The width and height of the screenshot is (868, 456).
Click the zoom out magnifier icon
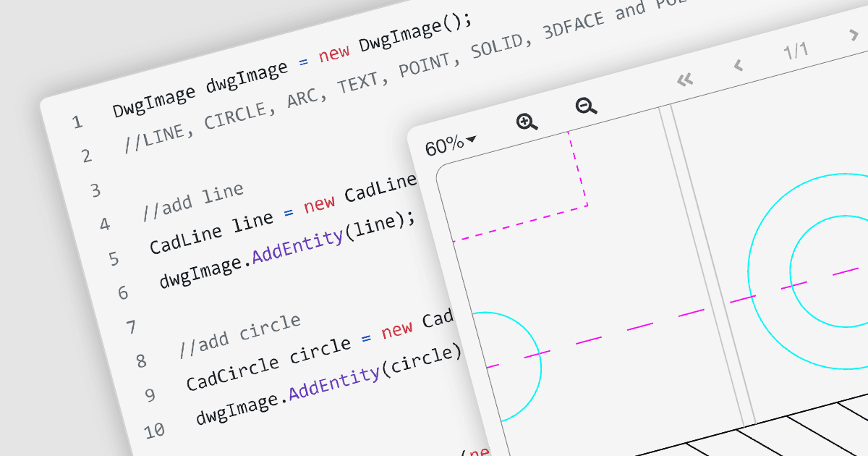pyautogui.click(x=586, y=106)
